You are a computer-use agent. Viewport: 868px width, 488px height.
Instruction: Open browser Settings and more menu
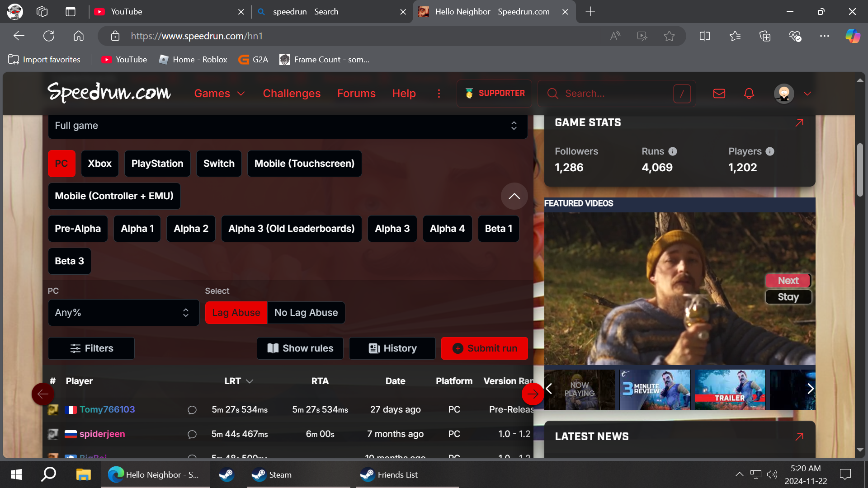click(x=825, y=36)
